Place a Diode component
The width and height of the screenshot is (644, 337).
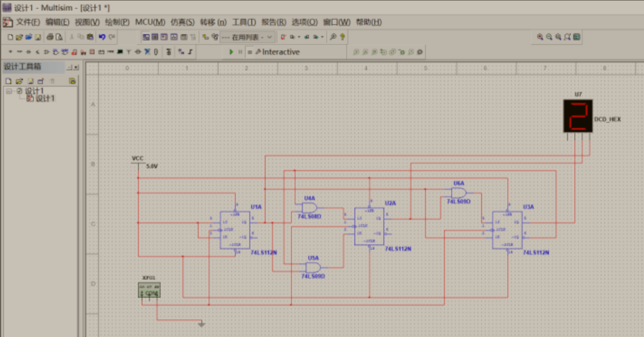coord(28,52)
